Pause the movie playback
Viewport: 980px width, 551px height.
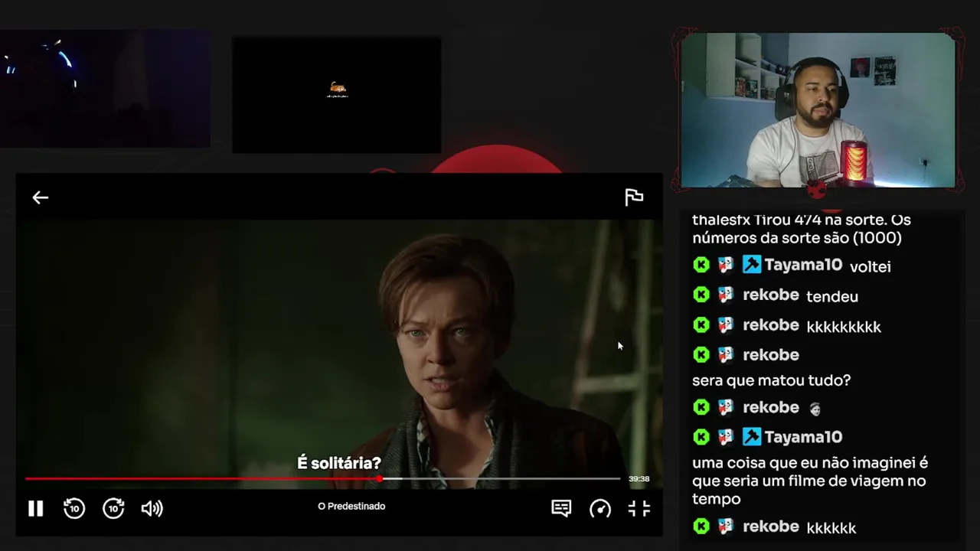[x=36, y=508]
